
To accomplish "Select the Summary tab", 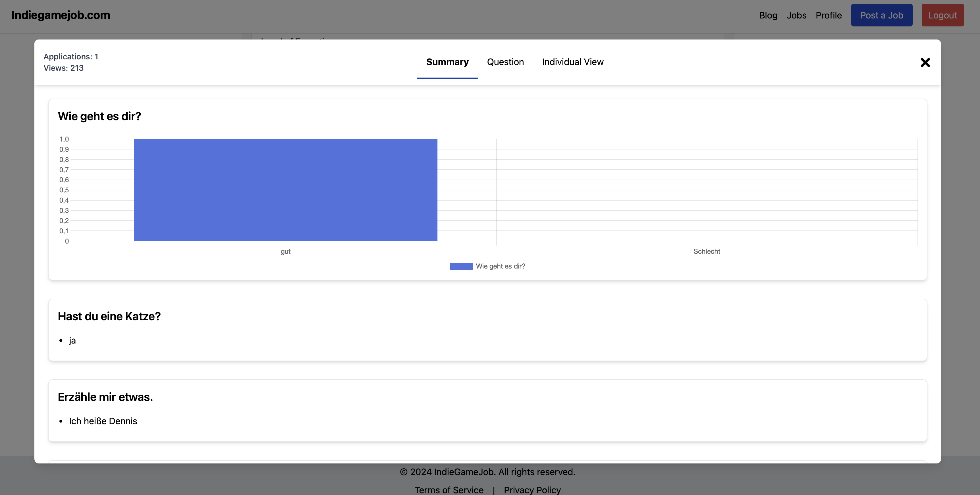I will coord(447,62).
